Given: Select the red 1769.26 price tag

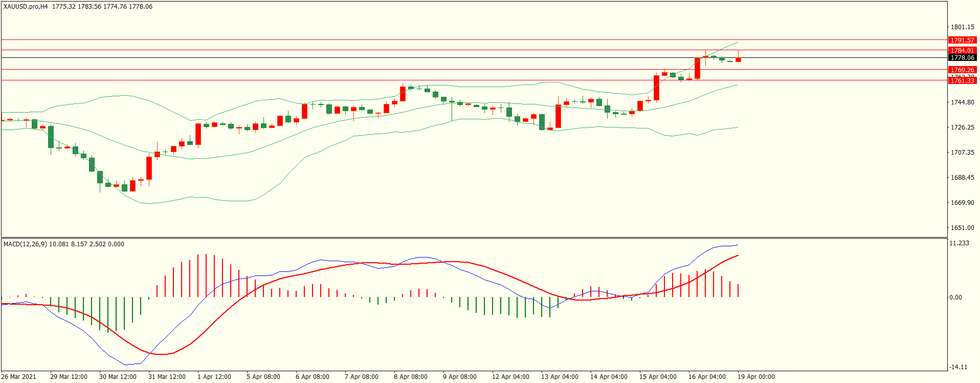Looking at the screenshot, I should [x=962, y=70].
